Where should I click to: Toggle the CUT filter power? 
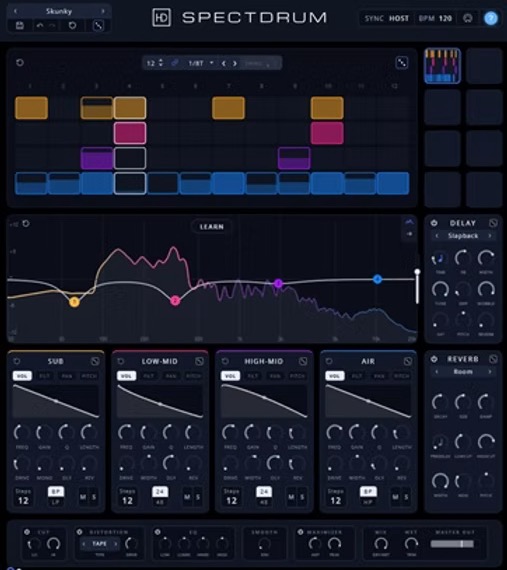pos(27,532)
